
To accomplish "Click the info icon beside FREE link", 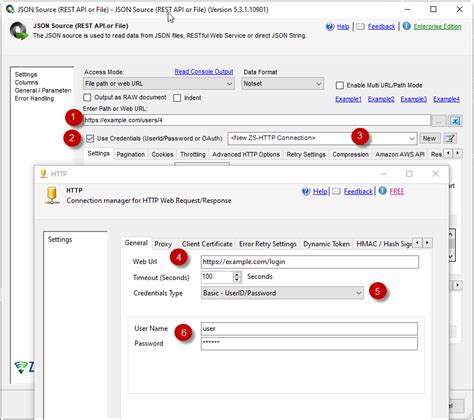I will tap(382, 191).
